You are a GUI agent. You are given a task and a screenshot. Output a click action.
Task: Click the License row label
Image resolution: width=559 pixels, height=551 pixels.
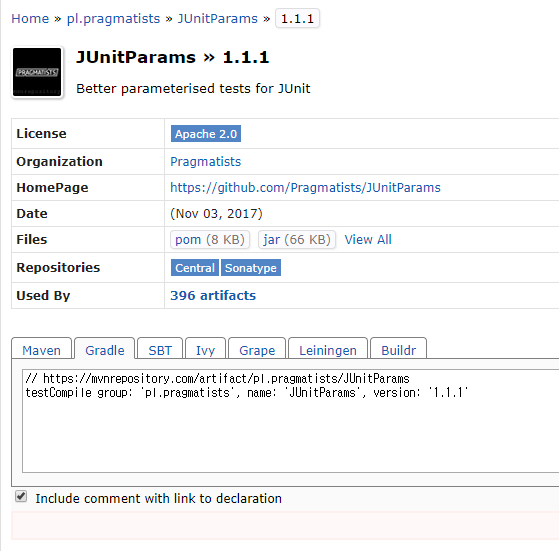click(41, 134)
